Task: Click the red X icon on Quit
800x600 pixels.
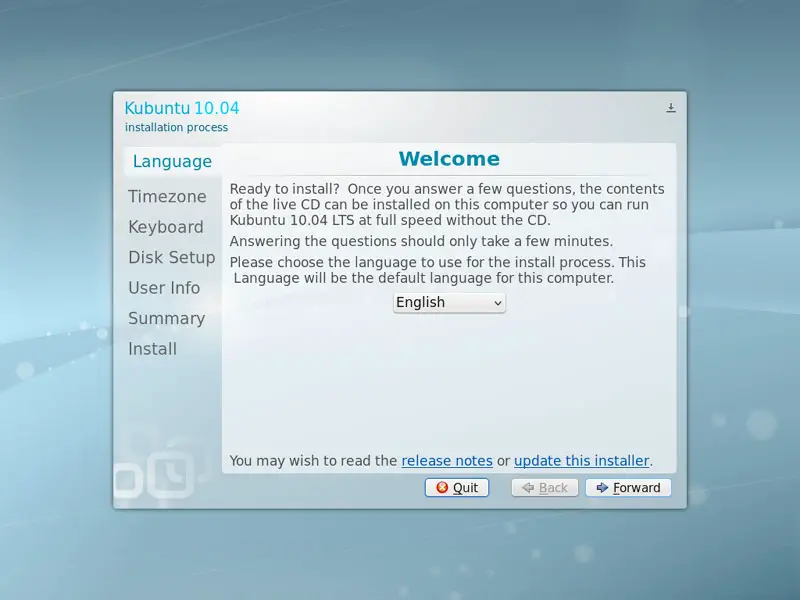Action: pyautogui.click(x=442, y=488)
